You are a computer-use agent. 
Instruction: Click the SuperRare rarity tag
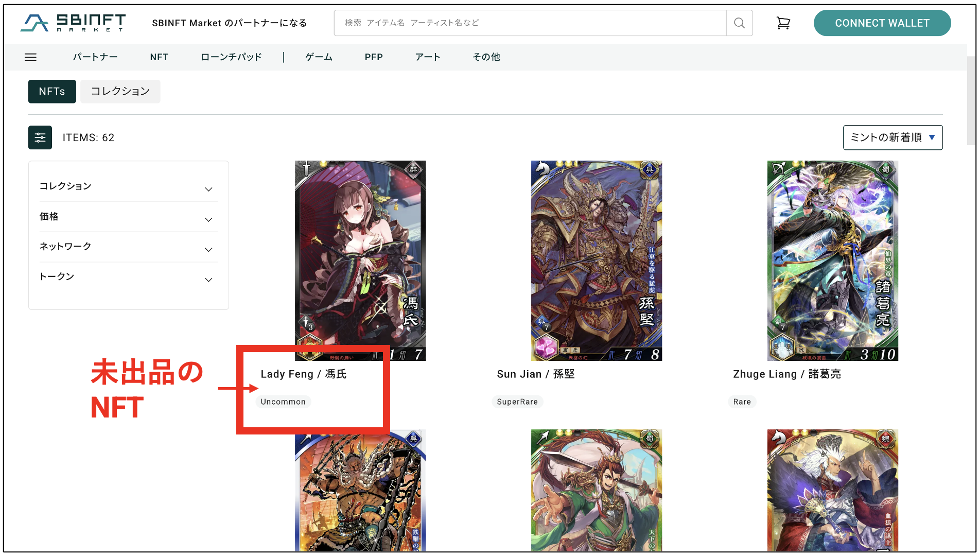517,402
